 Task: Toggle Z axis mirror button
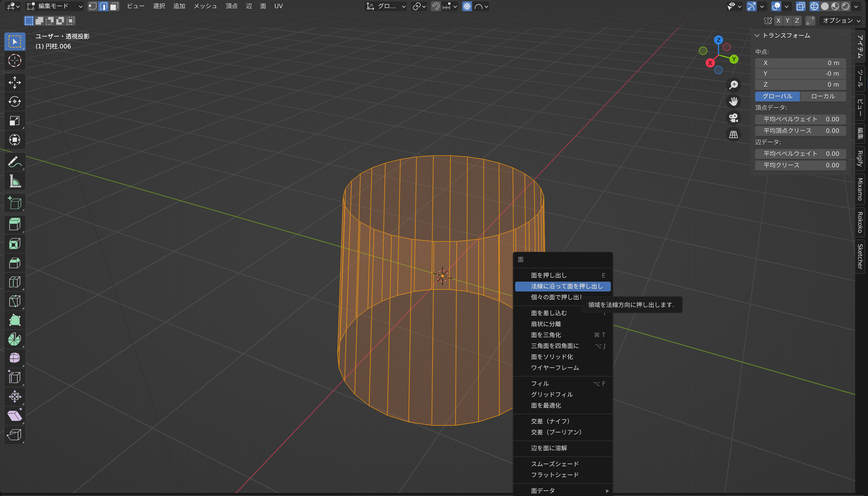coord(796,21)
